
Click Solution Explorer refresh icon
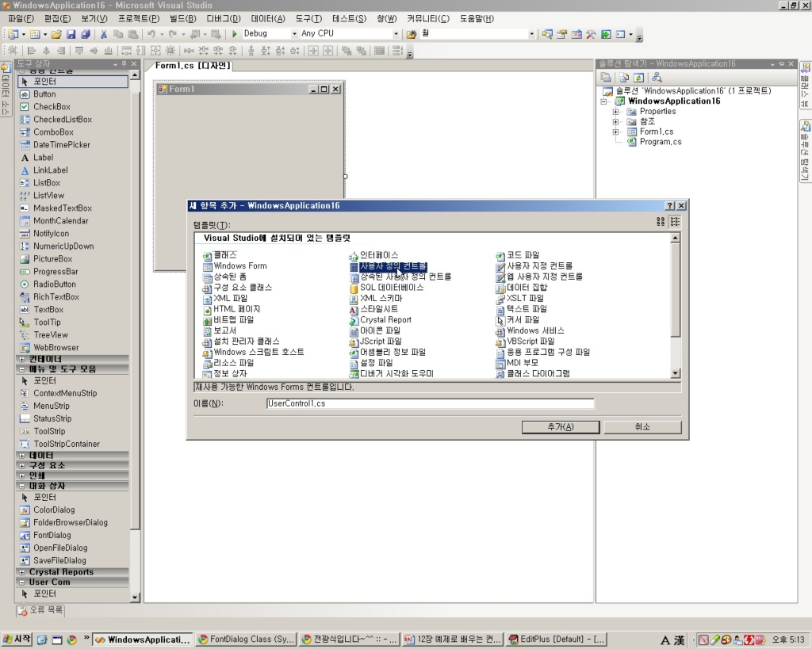[638, 78]
